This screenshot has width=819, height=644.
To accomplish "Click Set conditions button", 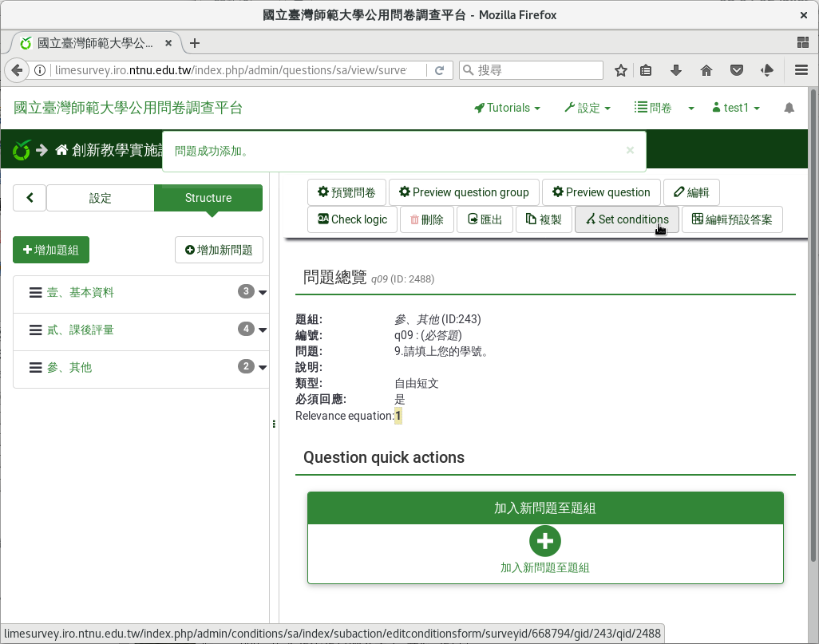I will [627, 219].
